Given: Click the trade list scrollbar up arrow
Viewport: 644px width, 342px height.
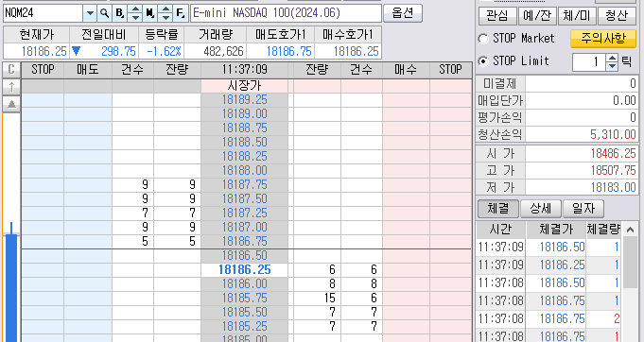Looking at the screenshot, I should pyautogui.click(x=630, y=230).
